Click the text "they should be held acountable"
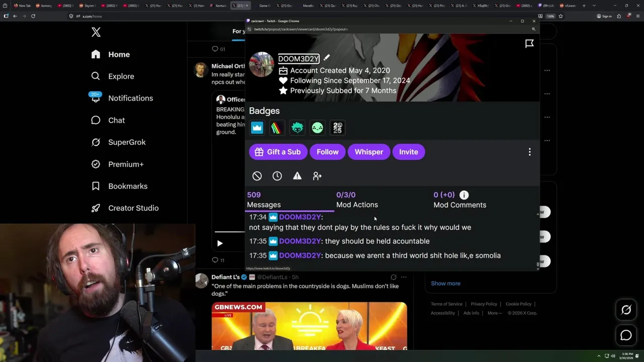The image size is (644, 362). coord(377,241)
